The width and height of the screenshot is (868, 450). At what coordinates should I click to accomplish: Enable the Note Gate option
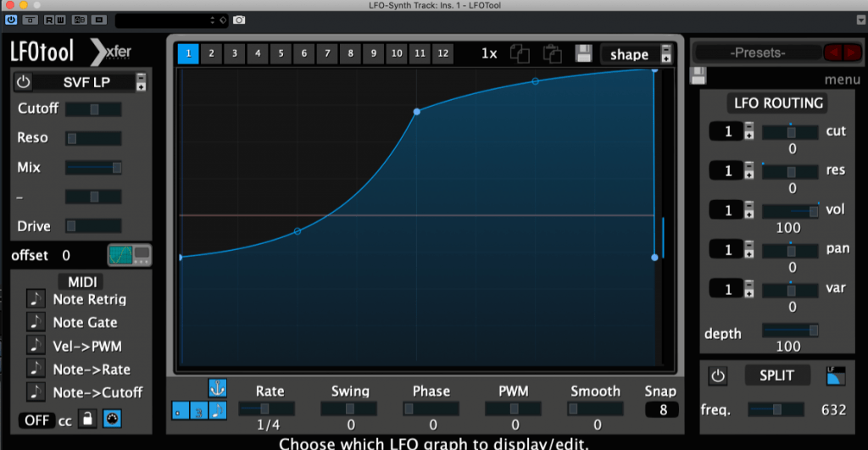tap(36, 322)
